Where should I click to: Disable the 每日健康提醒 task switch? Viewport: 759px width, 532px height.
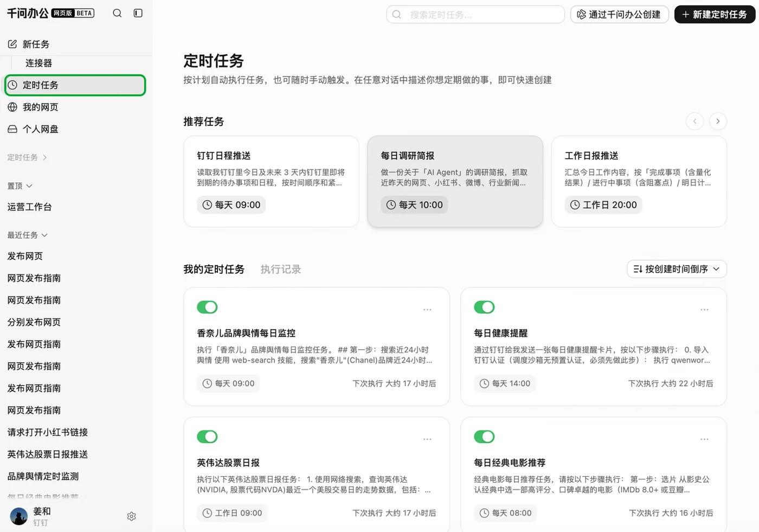[484, 307]
